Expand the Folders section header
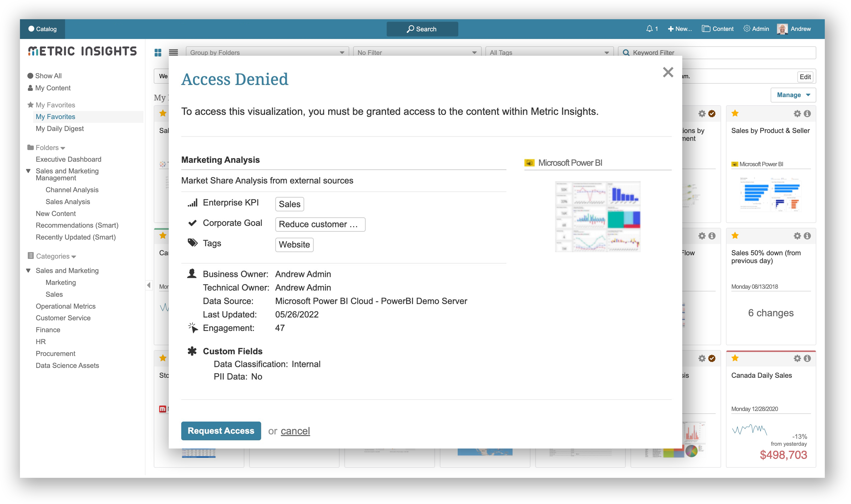Screen dimensions: 851x504 (x=47, y=148)
